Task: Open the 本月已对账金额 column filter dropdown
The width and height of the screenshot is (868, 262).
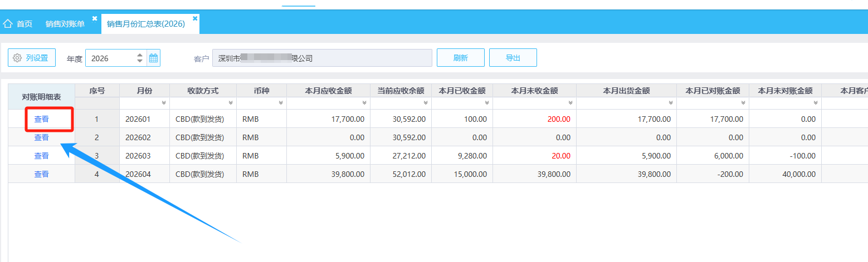Action: 743,103
